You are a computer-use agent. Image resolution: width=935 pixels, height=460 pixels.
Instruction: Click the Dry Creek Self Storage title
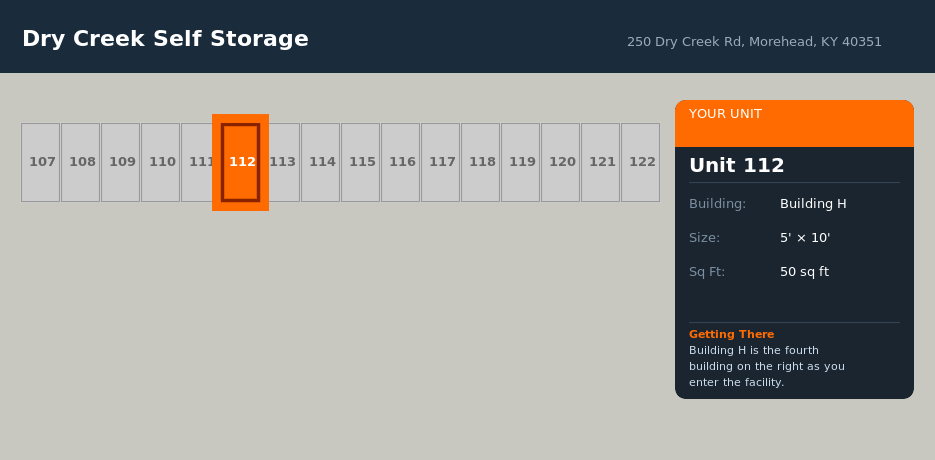pyautogui.click(x=165, y=39)
